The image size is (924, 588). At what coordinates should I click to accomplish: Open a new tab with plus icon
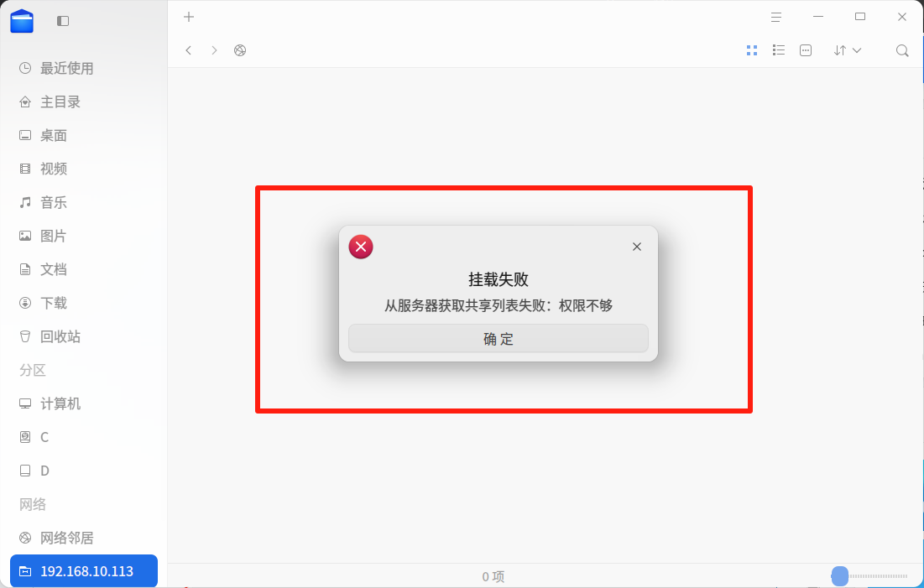click(189, 17)
